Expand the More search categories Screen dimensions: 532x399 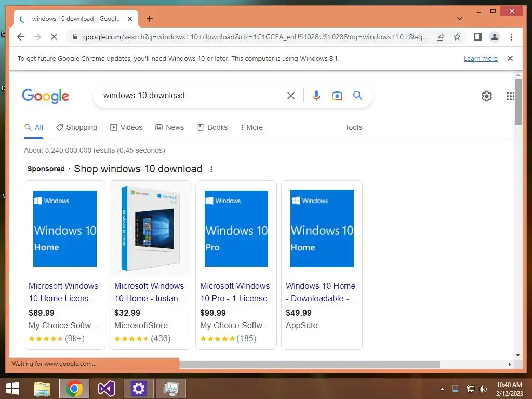251,128
